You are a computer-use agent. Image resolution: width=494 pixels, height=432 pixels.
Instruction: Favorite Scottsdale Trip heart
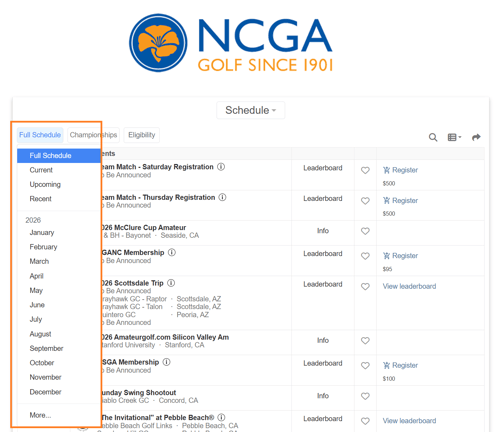(x=365, y=287)
